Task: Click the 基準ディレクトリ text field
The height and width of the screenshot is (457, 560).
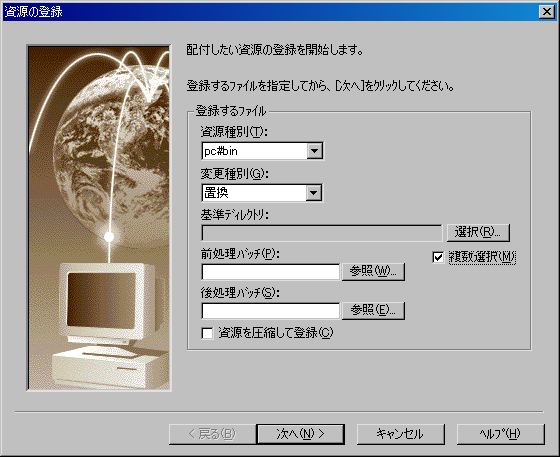Action: click(322, 233)
